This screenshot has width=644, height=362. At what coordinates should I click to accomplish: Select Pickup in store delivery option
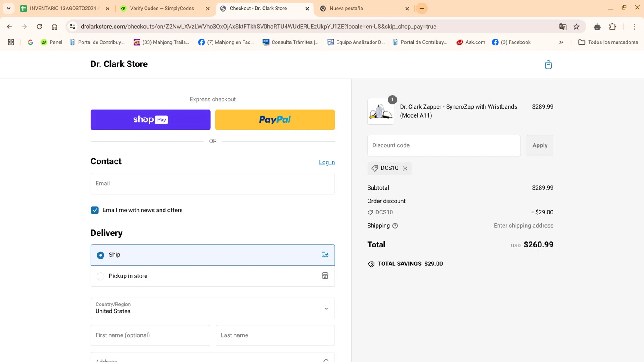[213, 276]
